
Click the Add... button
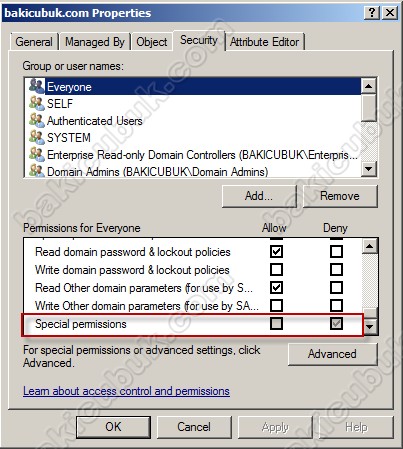(259, 196)
